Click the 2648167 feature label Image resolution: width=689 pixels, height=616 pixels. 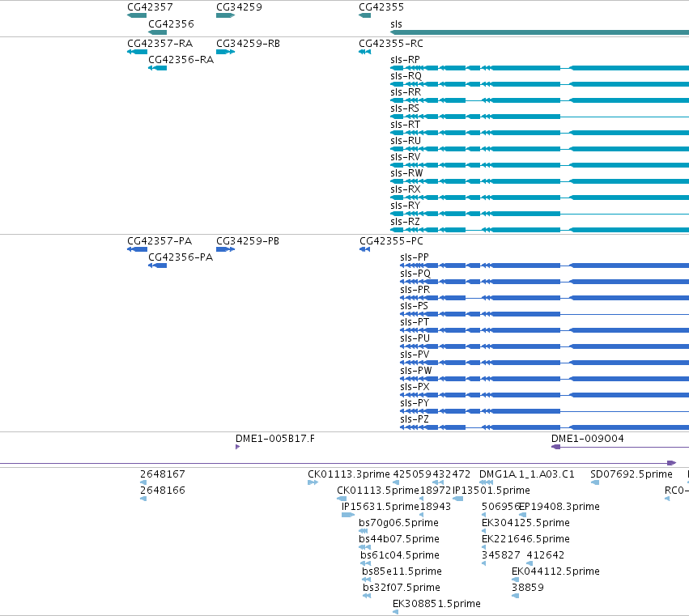(x=163, y=474)
